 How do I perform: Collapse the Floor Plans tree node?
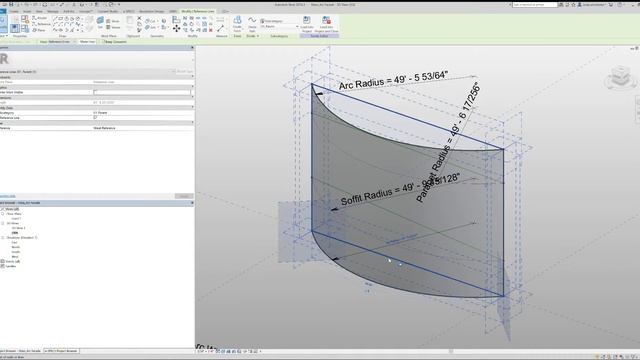pos(3,214)
